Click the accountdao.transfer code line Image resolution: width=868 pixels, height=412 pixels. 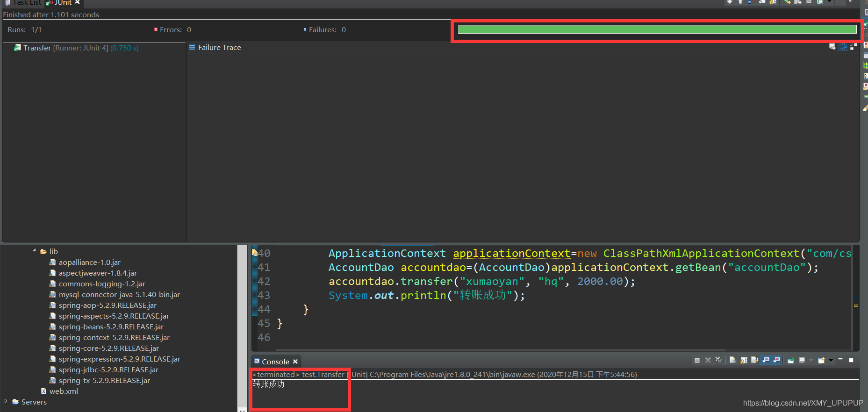pos(482,281)
